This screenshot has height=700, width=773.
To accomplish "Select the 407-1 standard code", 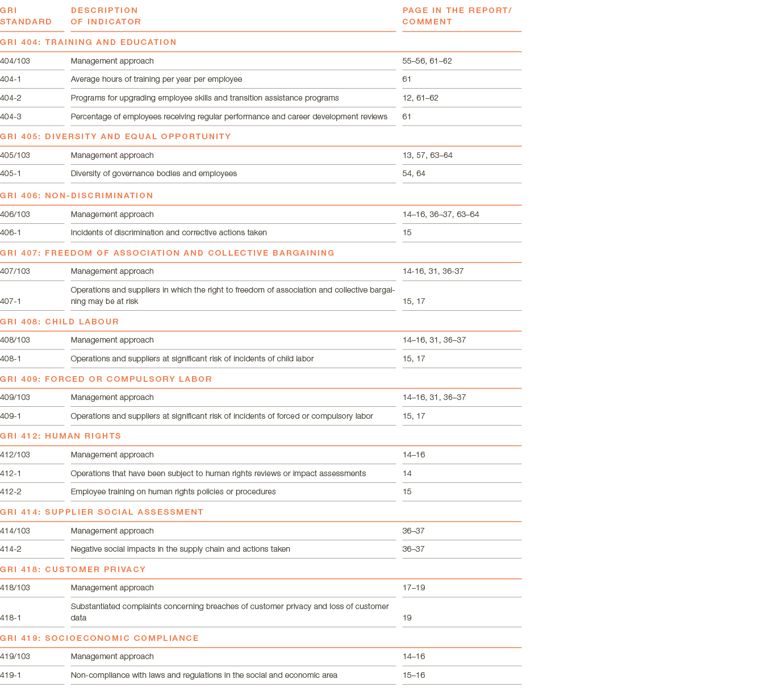I will [11, 301].
